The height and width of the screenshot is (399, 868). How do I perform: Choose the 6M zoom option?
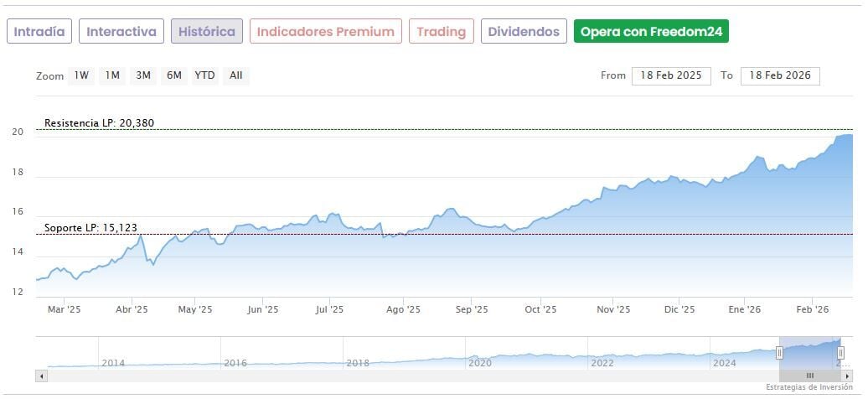pos(174,75)
